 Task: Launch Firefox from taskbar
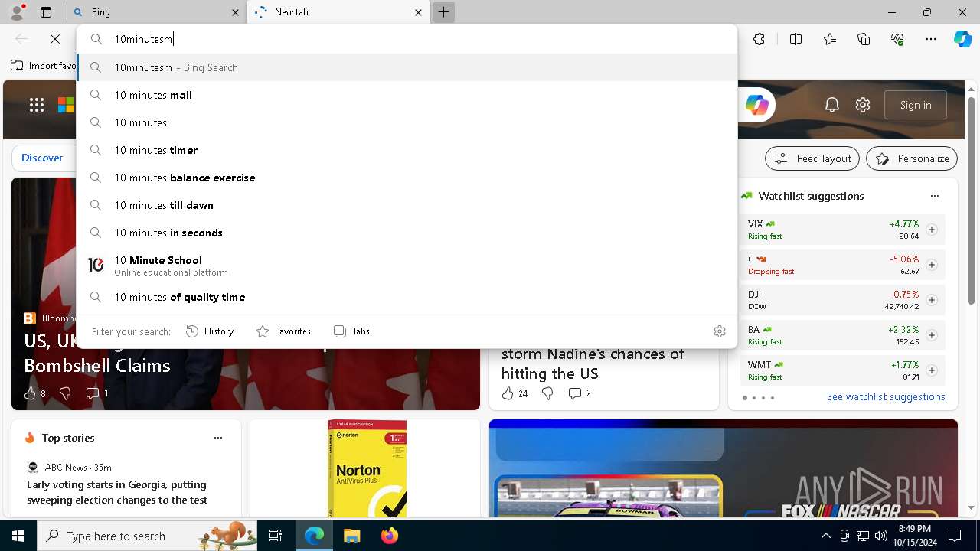389,536
